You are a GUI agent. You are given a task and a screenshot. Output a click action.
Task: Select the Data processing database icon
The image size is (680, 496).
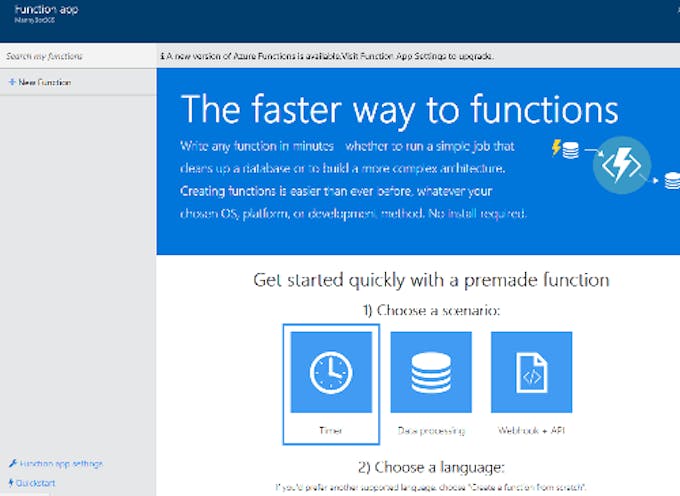pos(431,372)
